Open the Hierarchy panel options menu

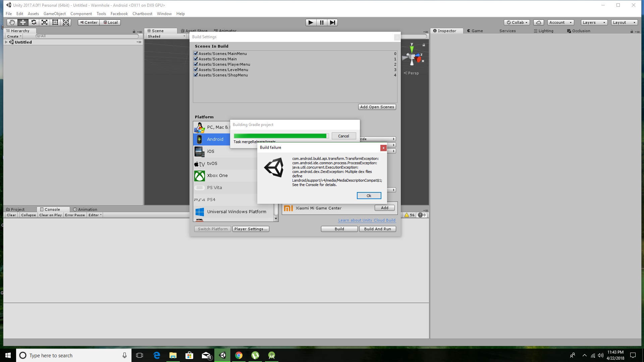139,31
